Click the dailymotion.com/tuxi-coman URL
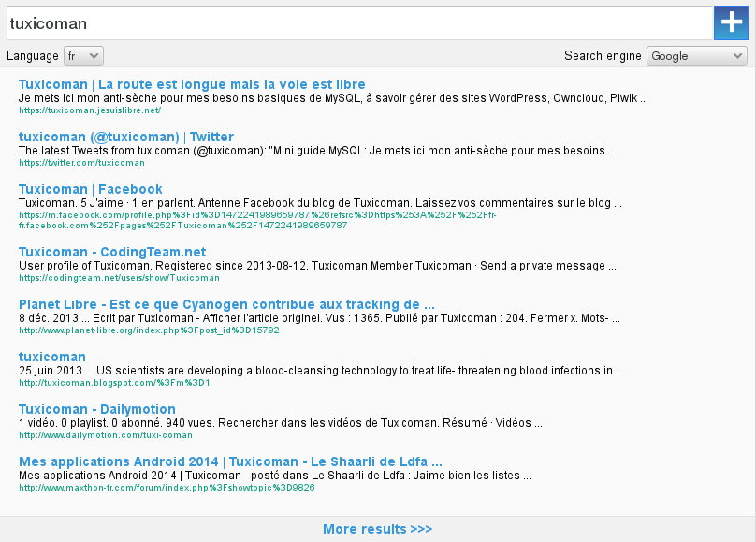 tap(106, 435)
